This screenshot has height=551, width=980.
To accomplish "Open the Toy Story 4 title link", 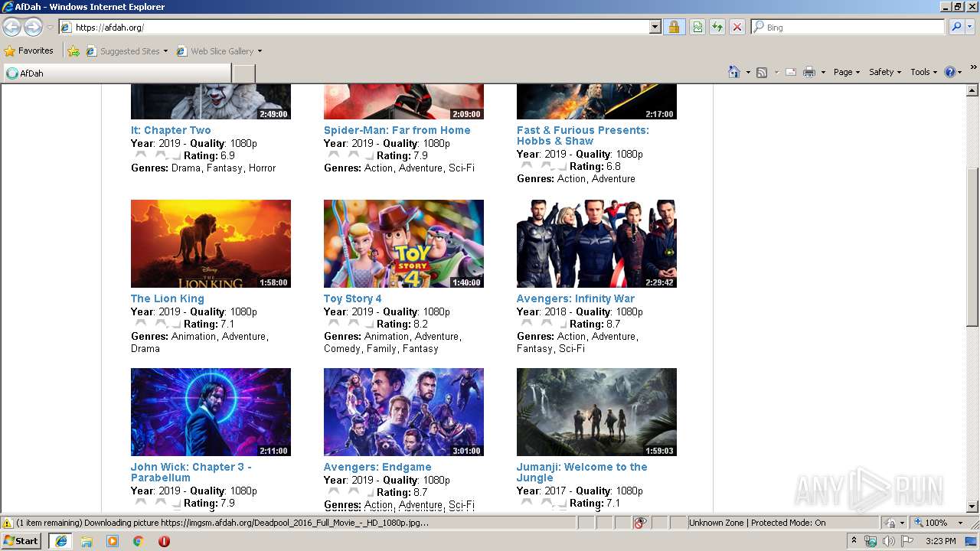I will tap(352, 298).
